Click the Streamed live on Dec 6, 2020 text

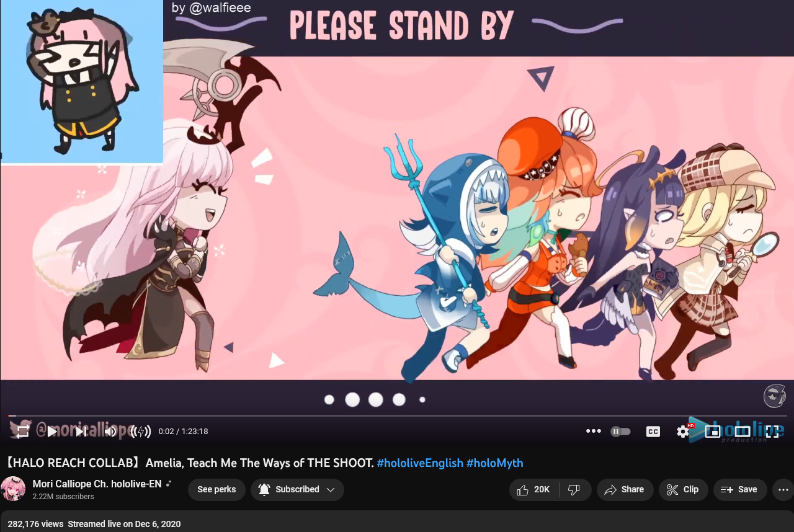click(x=124, y=524)
